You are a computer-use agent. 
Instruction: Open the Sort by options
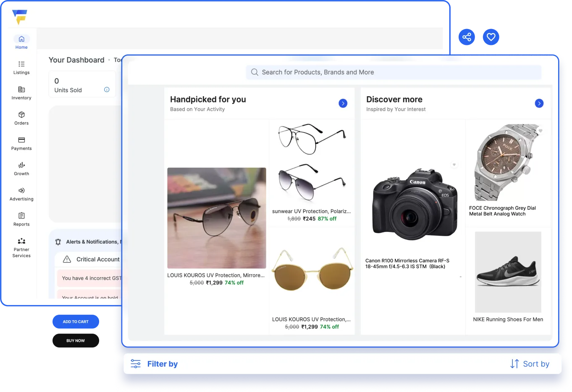[530, 364]
